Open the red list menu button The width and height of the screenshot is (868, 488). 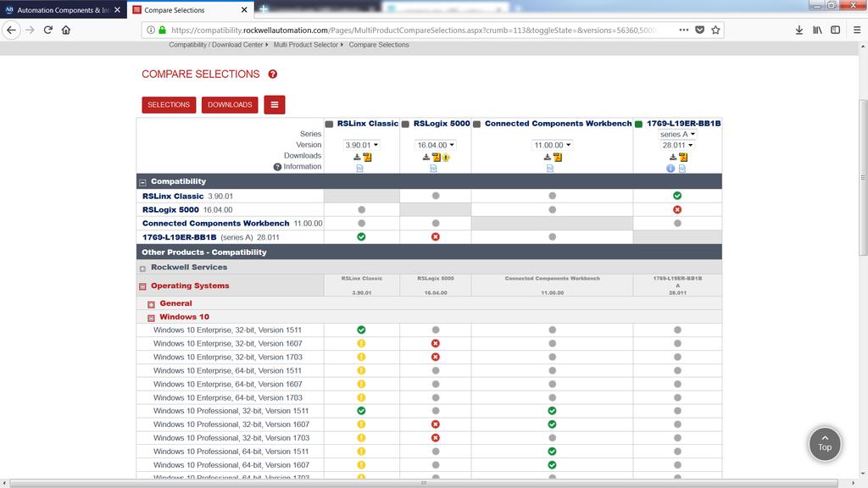point(275,104)
